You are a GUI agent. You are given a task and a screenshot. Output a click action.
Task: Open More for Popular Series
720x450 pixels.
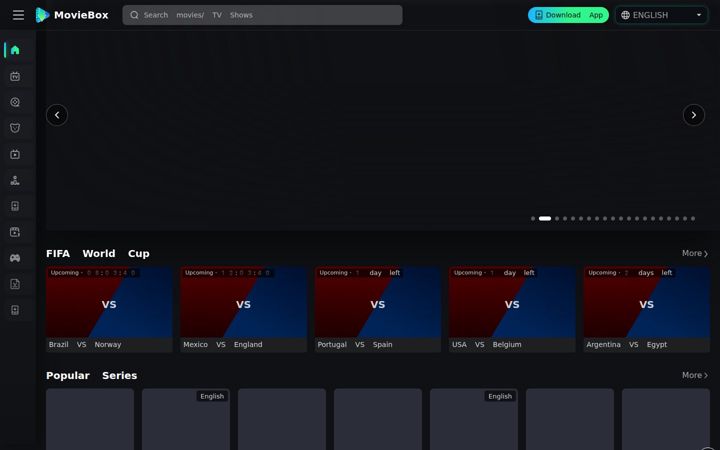tap(695, 376)
